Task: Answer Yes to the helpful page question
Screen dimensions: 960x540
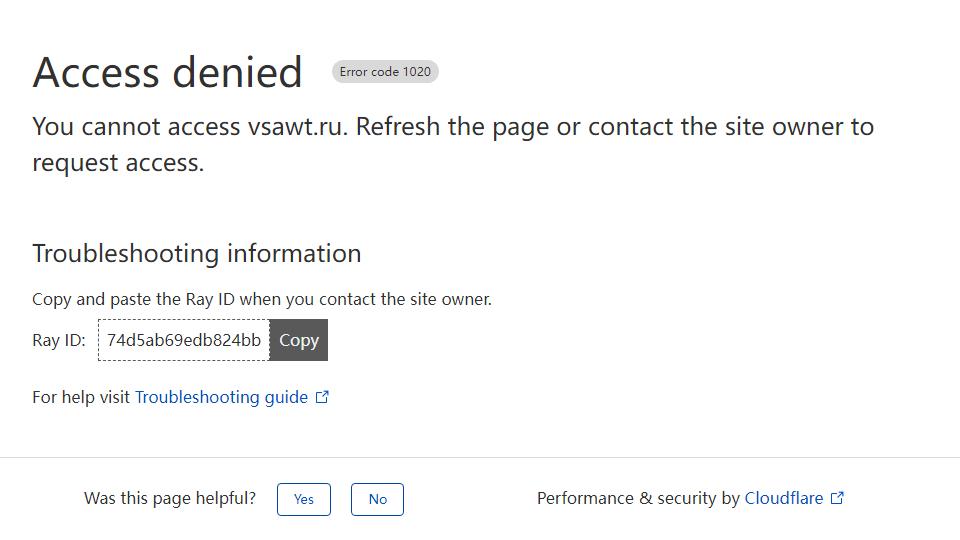Action: click(303, 499)
